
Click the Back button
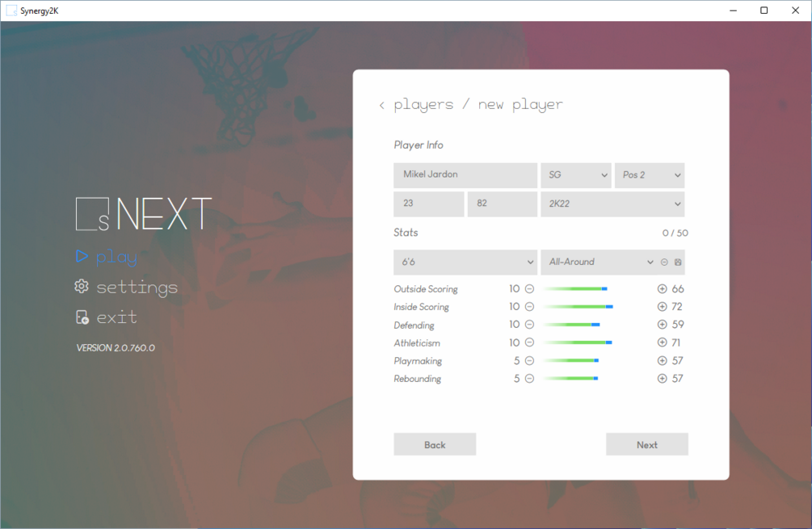(435, 445)
